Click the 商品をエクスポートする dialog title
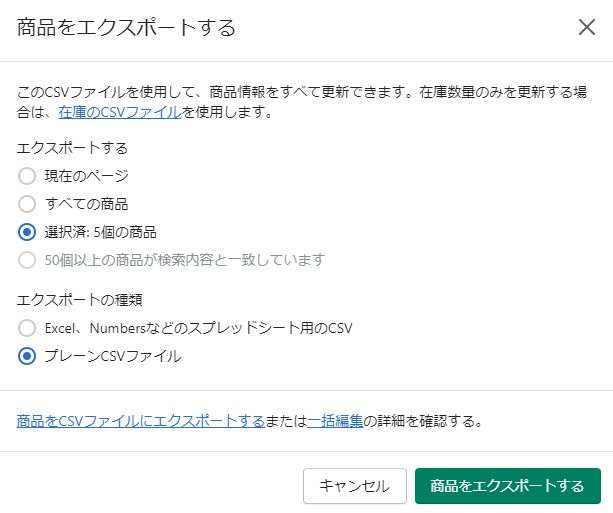Screen dimensions: 613x513 click(126, 27)
